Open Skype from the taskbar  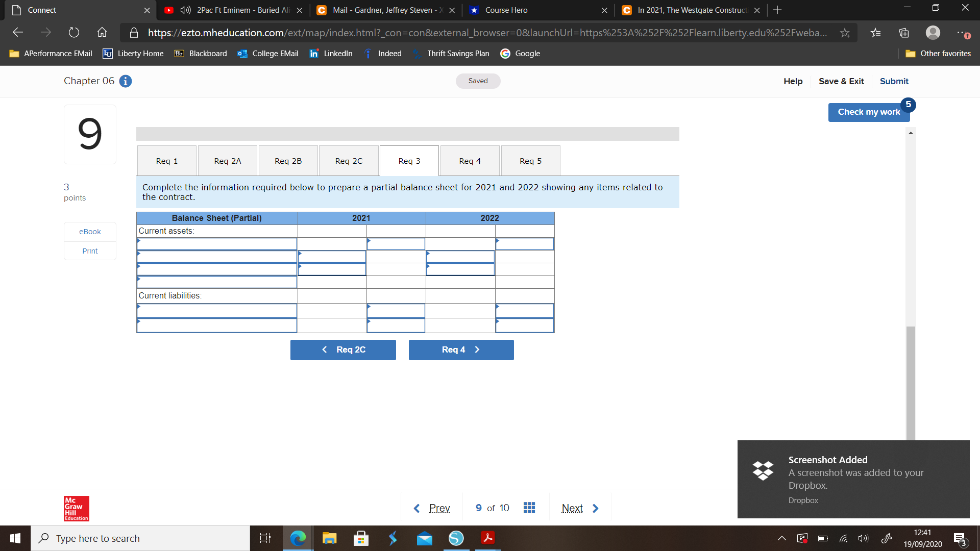(x=456, y=538)
